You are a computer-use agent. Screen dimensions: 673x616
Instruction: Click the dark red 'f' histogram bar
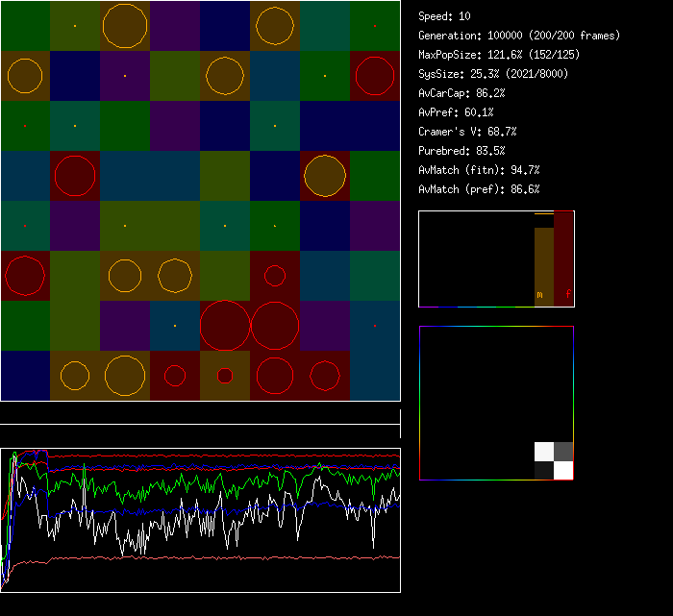(x=563, y=259)
